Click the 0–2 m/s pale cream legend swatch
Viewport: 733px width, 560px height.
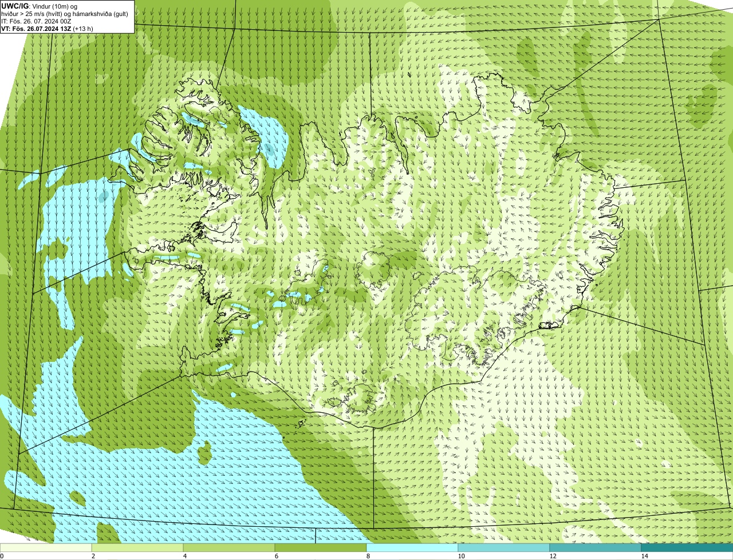click(x=46, y=547)
